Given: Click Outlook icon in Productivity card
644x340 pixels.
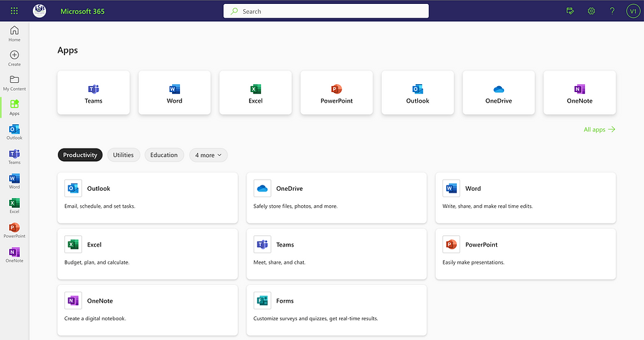Looking at the screenshot, I should pyautogui.click(x=73, y=188).
